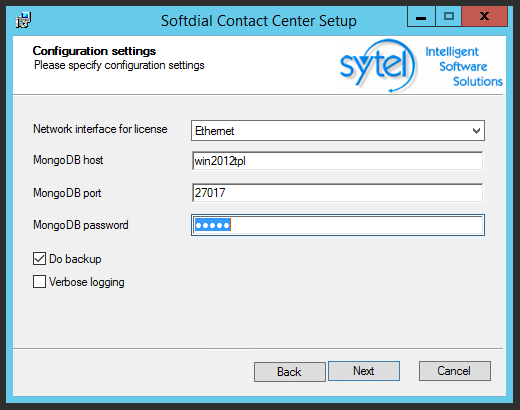Click the Softdial Contact Center Setup title
This screenshot has width=520, height=410.
(259, 21)
